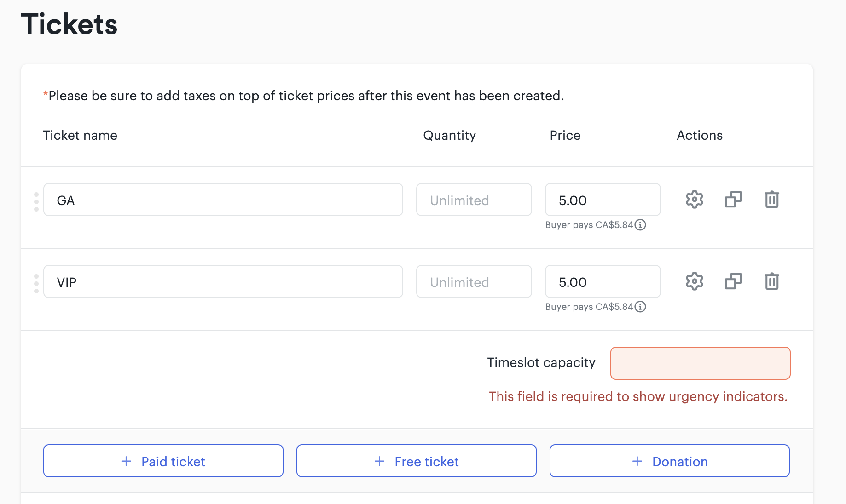This screenshot has height=504, width=846.
Task: Open settings gear for GA ticket
Action: (x=694, y=200)
